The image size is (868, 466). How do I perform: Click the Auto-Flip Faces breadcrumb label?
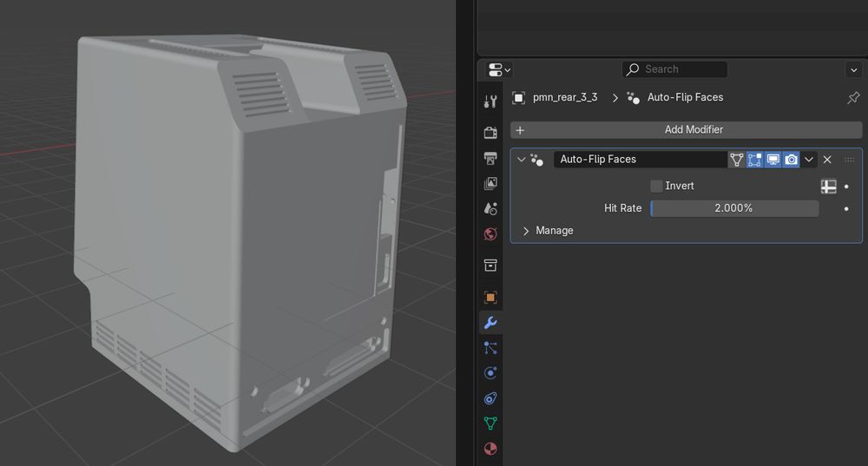tap(686, 97)
